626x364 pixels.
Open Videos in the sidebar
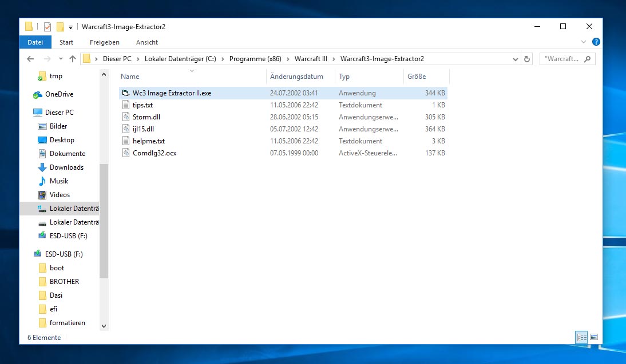click(x=60, y=194)
